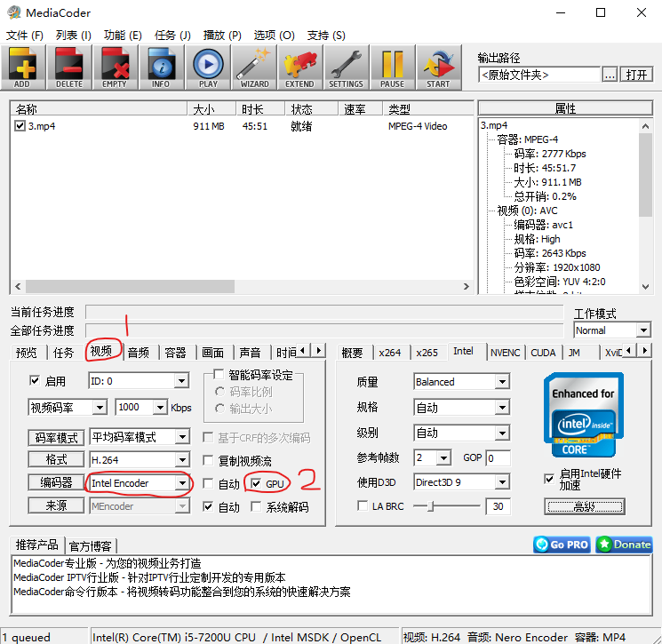Open the H.264 format dropdown

point(182,459)
